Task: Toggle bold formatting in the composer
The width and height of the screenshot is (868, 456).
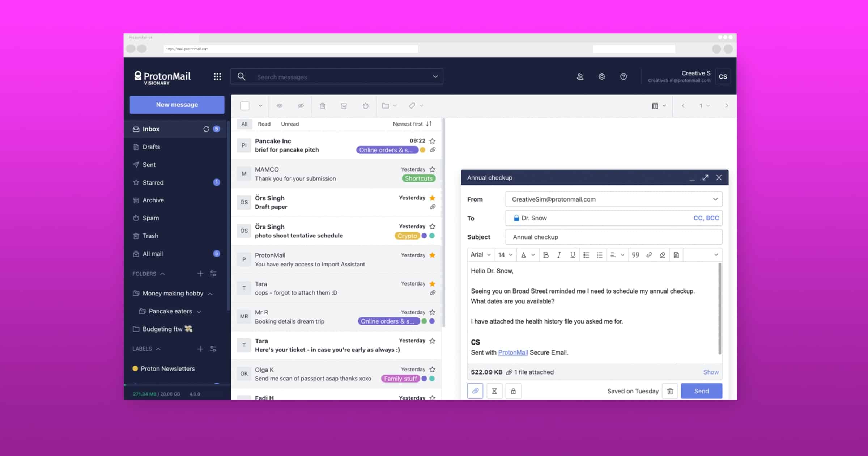Action: pyautogui.click(x=545, y=255)
